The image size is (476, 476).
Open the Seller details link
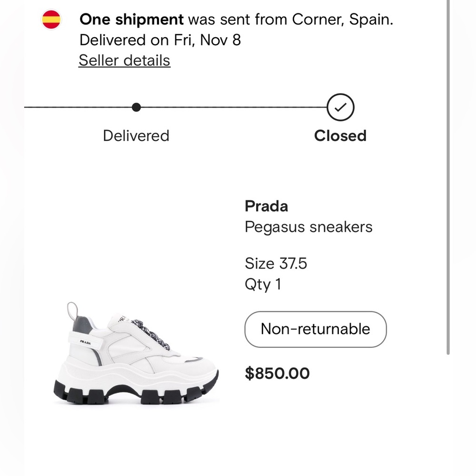coord(124,60)
